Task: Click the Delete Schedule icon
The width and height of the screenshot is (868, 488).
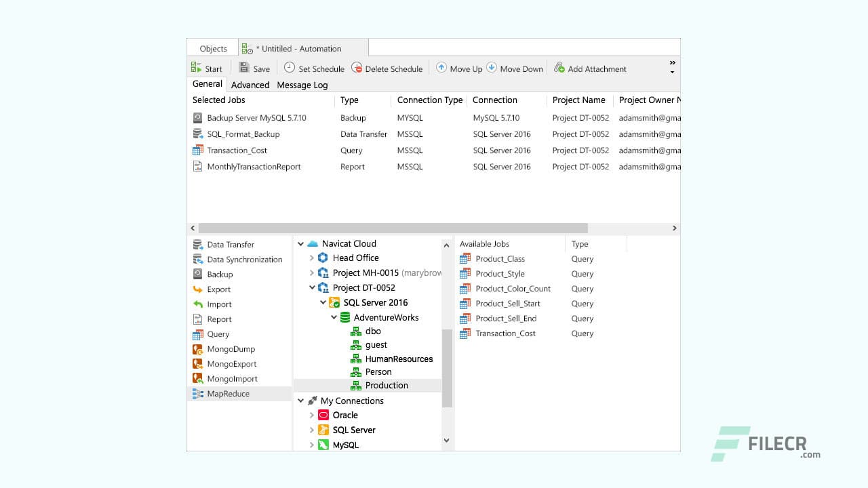Action: click(x=357, y=68)
